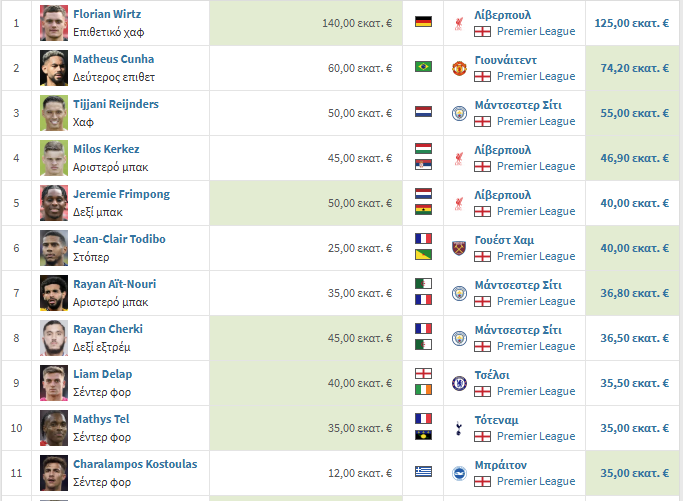683x501 pixels.
Task: Click Liverpool crest in Milos Kerkez row
Action: pos(459,158)
